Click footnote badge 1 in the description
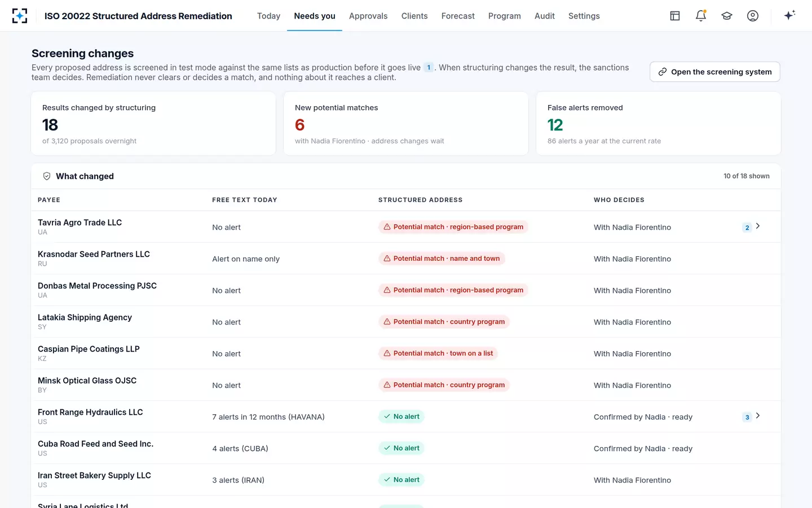812x508 pixels. pyautogui.click(x=429, y=68)
